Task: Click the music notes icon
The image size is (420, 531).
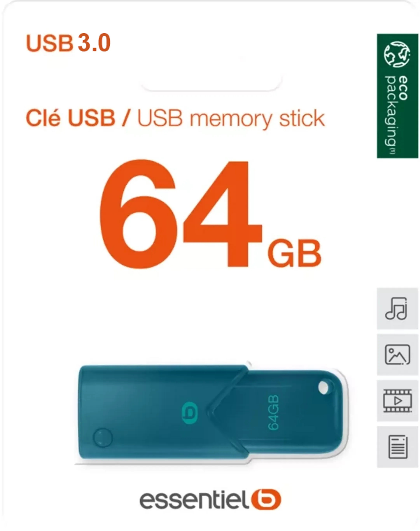Action: (x=396, y=309)
